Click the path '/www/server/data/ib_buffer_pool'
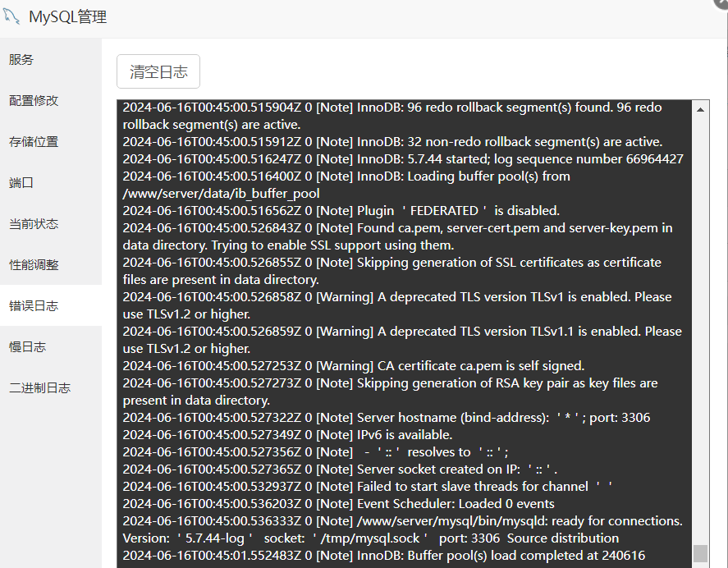The height and width of the screenshot is (568, 728). click(x=221, y=194)
